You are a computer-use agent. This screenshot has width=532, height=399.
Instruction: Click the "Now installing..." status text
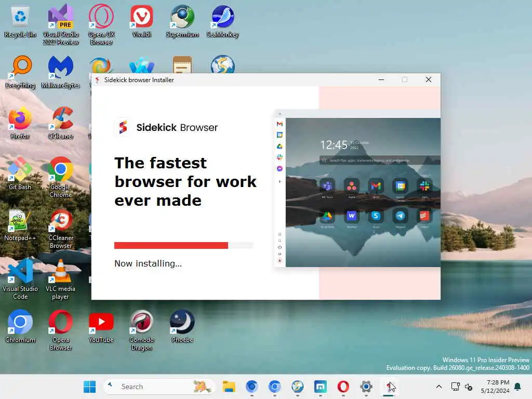(x=148, y=263)
